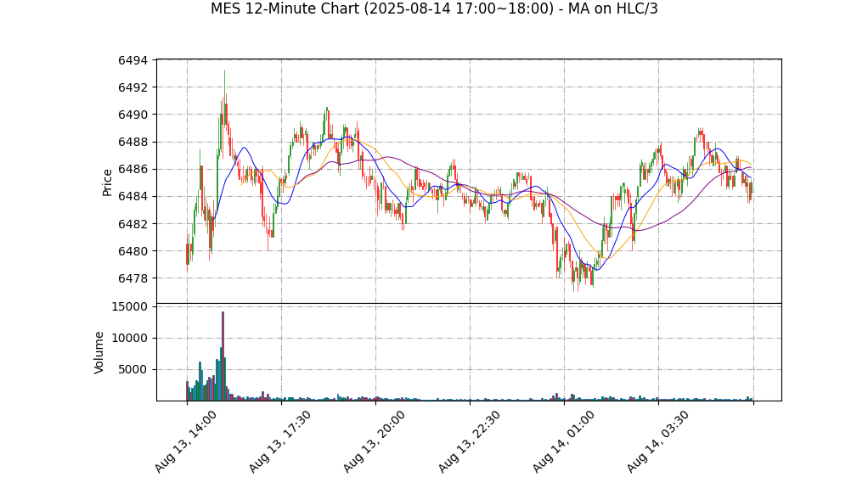Click the Aug 13, 17:30 time label
868x488 pixels.
279,441
